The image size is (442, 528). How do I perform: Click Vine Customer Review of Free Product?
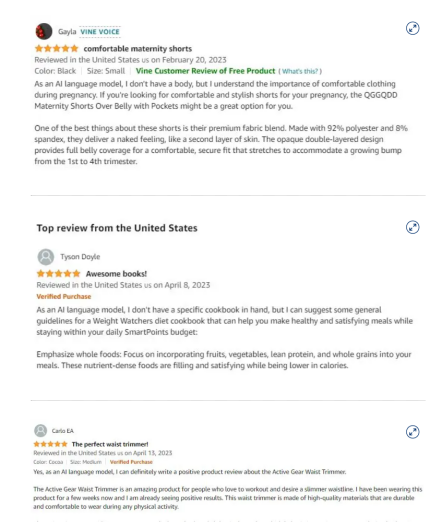[205, 71]
